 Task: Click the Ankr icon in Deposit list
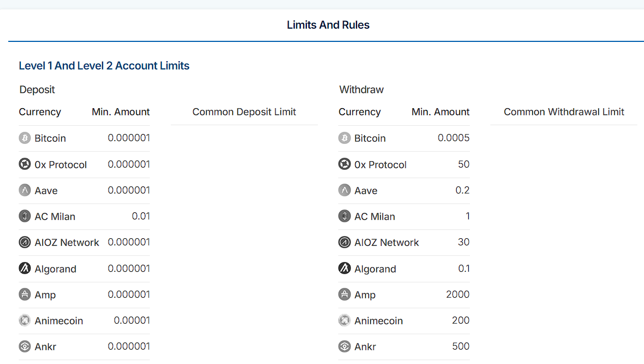25,346
